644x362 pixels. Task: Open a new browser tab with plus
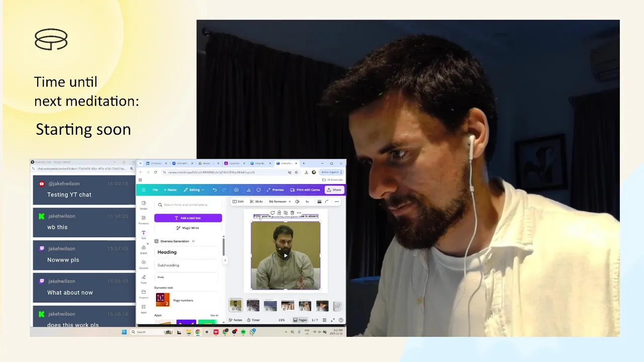point(303,163)
